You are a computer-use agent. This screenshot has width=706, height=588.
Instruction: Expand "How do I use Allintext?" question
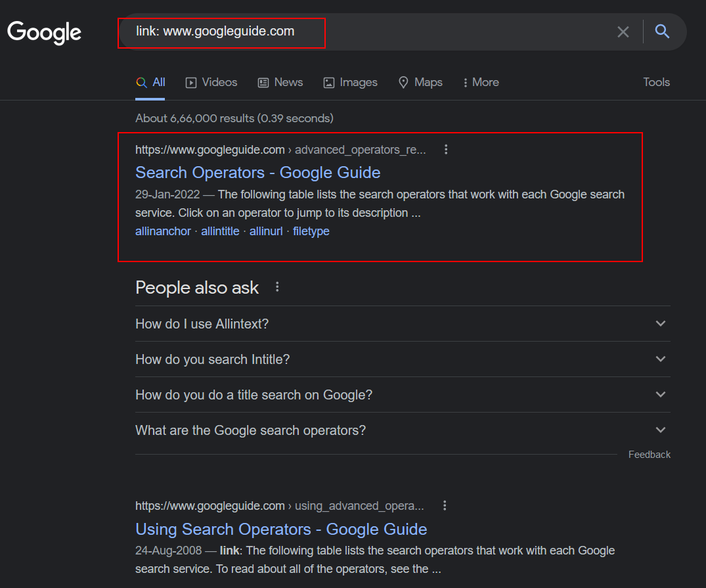403,324
